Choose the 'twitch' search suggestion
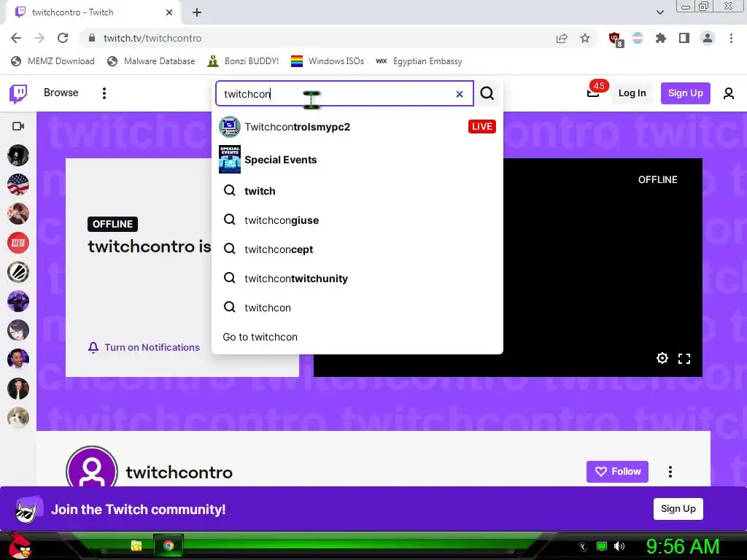 pyautogui.click(x=357, y=191)
